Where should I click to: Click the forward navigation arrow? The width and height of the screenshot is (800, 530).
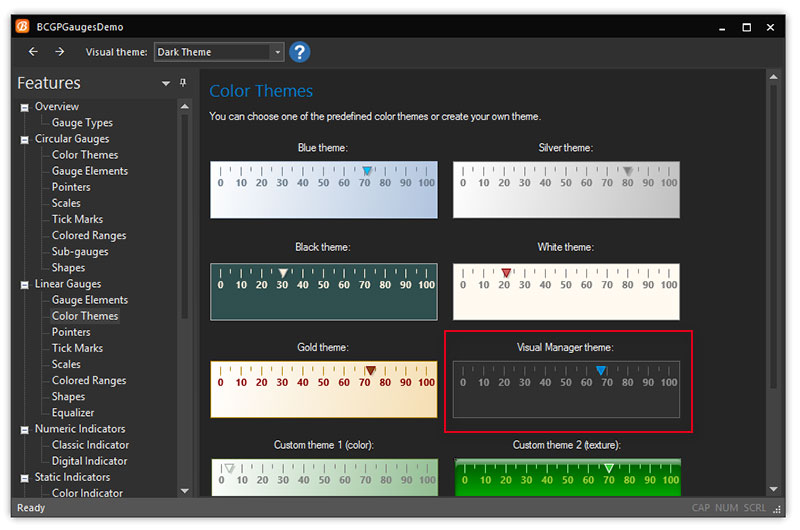60,52
